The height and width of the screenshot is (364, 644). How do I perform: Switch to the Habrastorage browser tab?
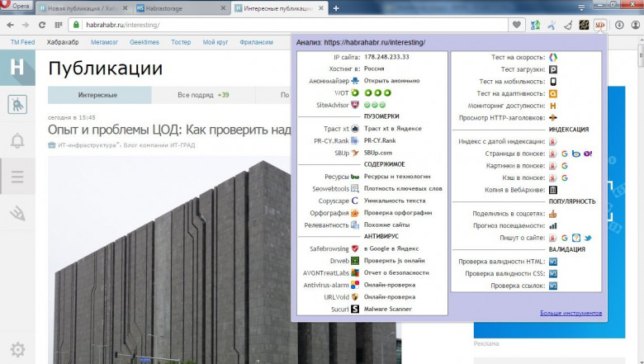[175, 7]
